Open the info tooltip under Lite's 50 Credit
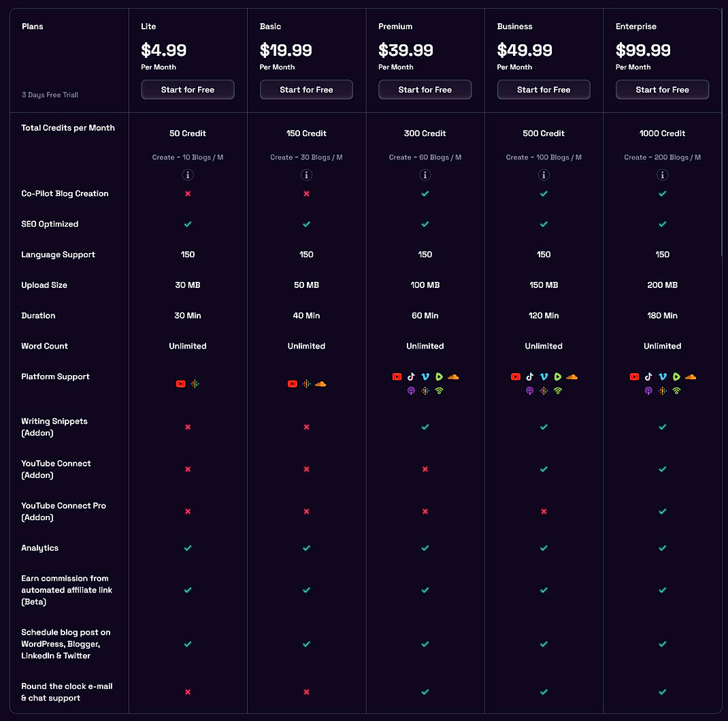 188,175
